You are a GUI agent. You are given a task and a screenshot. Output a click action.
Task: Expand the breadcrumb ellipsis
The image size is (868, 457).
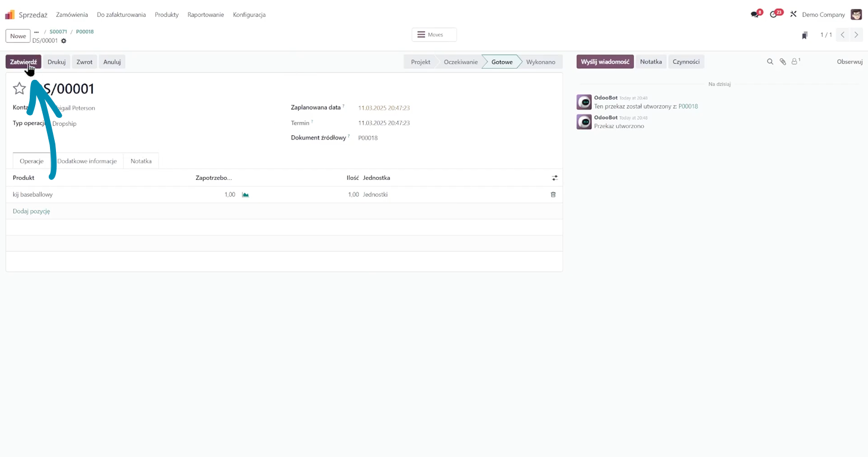[x=36, y=32]
